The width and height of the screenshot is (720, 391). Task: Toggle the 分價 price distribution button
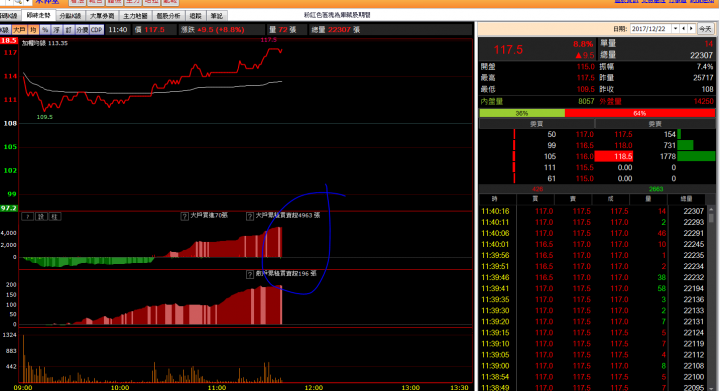point(82,30)
